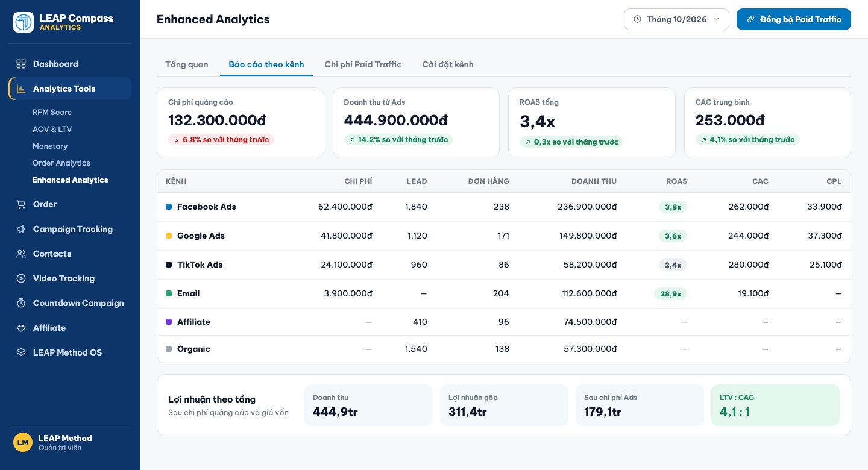The width and height of the screenshot is (868, 470).
Task: Switch to the Tổng quan tab
Action: coord(187,64)
